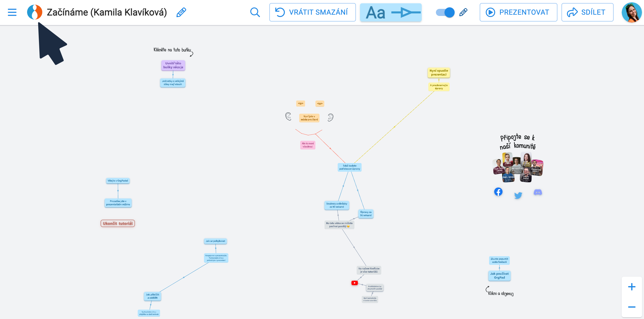Viewport: 644px width, 319px height.
Task: Open the Twitter bird icon
Action: (x=518, y=195)
